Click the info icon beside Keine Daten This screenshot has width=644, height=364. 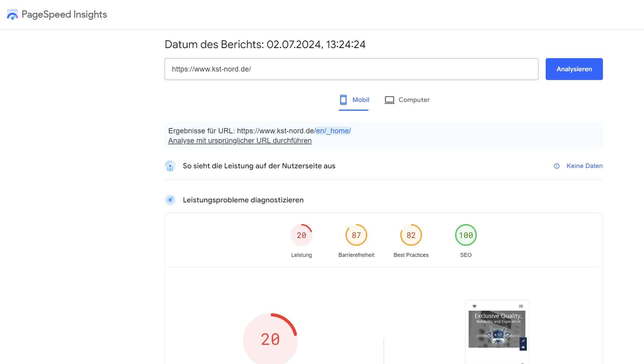tap(557, 166)
